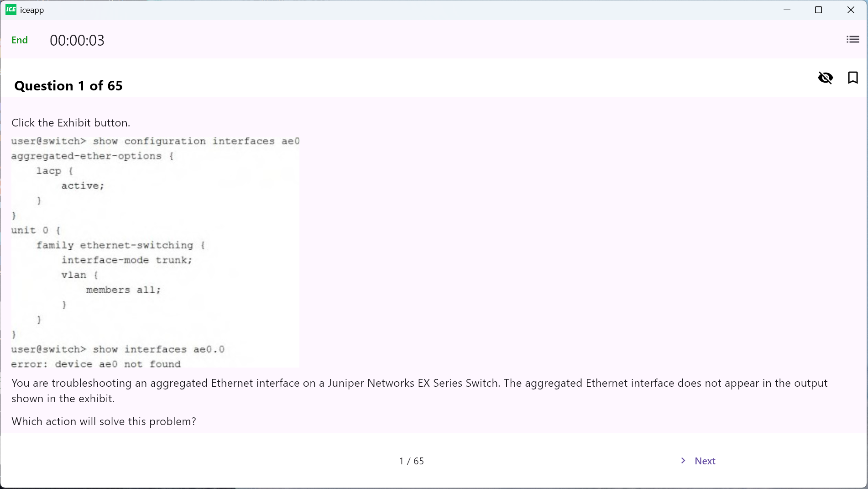Close the iceapp window
This screenshot has width=868, height=489.
[x=851, y=10]
